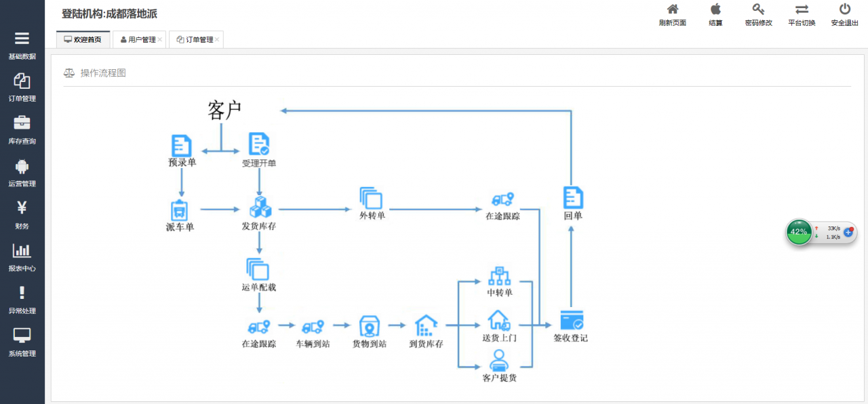Image resolution: width=868 pixels, height=404 pixels.
Task: Open the 派车单 icon
Action: [x=180, y=209]
